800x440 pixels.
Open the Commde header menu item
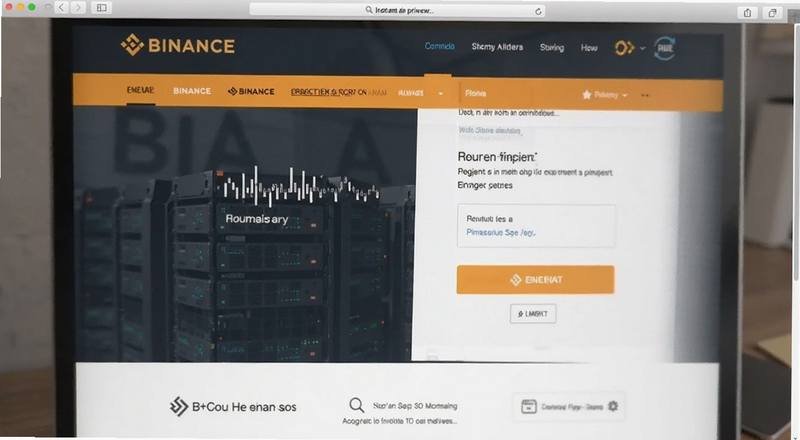pos(439,46)
